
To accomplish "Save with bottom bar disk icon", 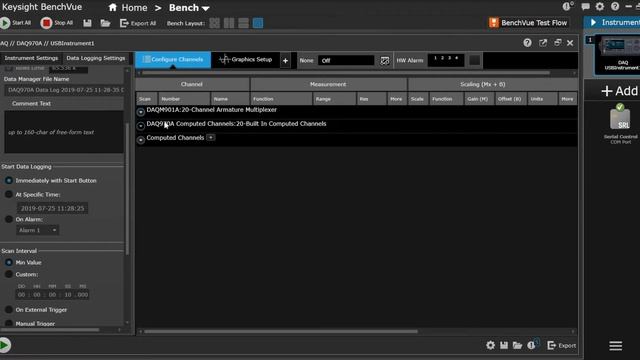I will (504, 345).
